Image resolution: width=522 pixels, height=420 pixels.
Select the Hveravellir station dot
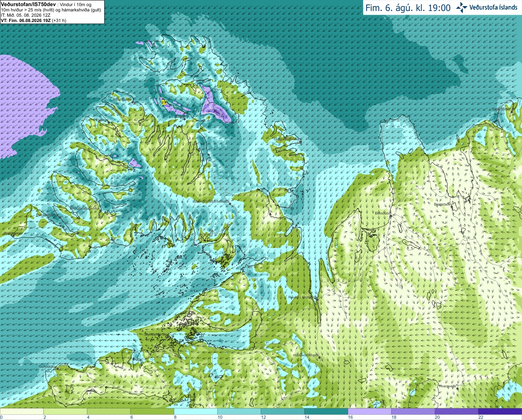point(458,389)
